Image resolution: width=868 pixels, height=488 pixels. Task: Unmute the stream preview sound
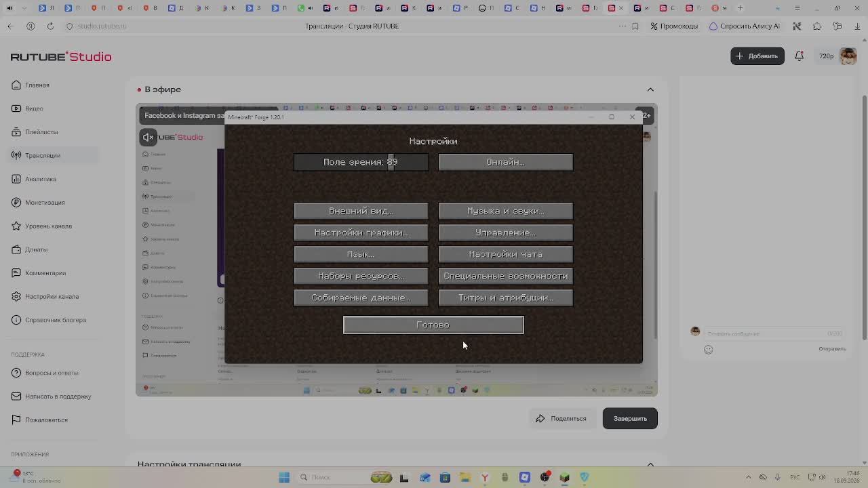click(149, 138)
